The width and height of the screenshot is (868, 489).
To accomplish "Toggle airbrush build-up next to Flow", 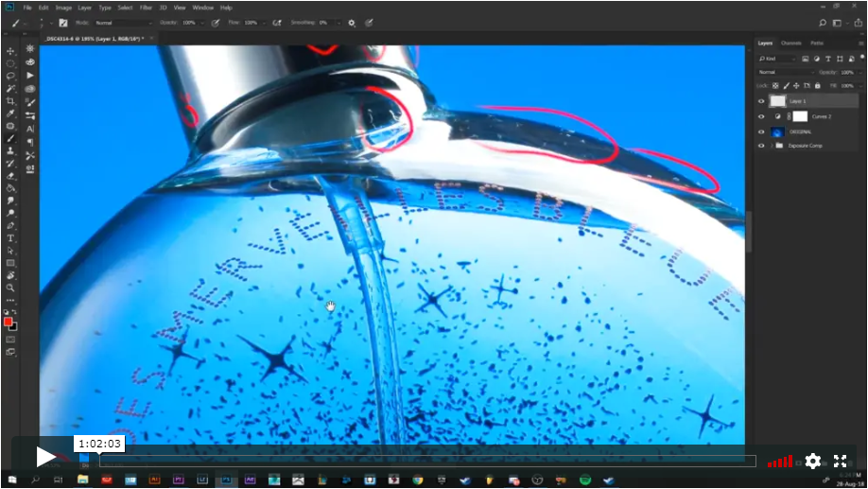I will (277, 23).
